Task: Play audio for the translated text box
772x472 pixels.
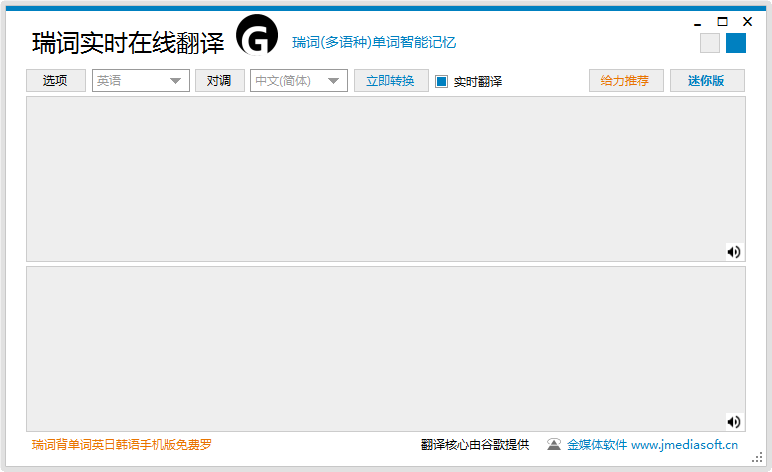Action: coord(734,422)
